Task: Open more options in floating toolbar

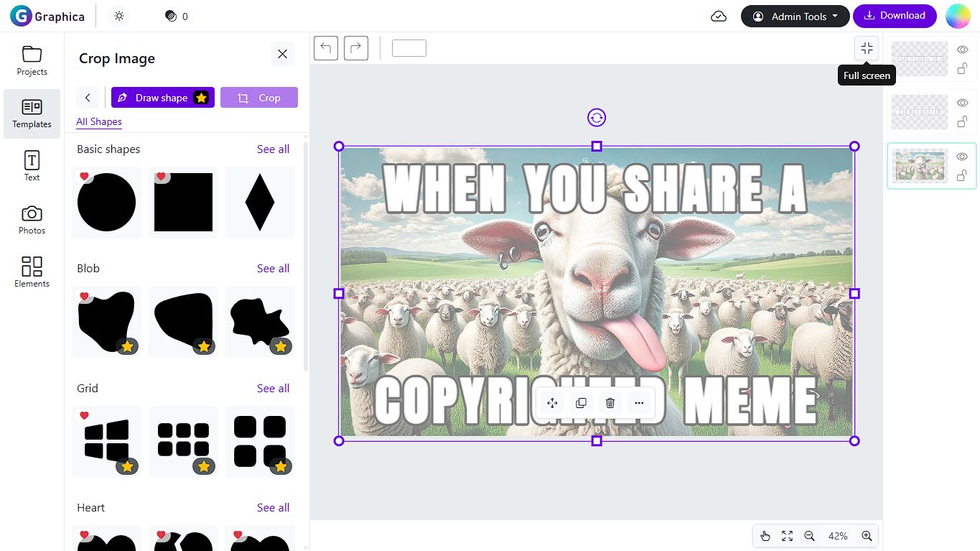Action: 639,403
